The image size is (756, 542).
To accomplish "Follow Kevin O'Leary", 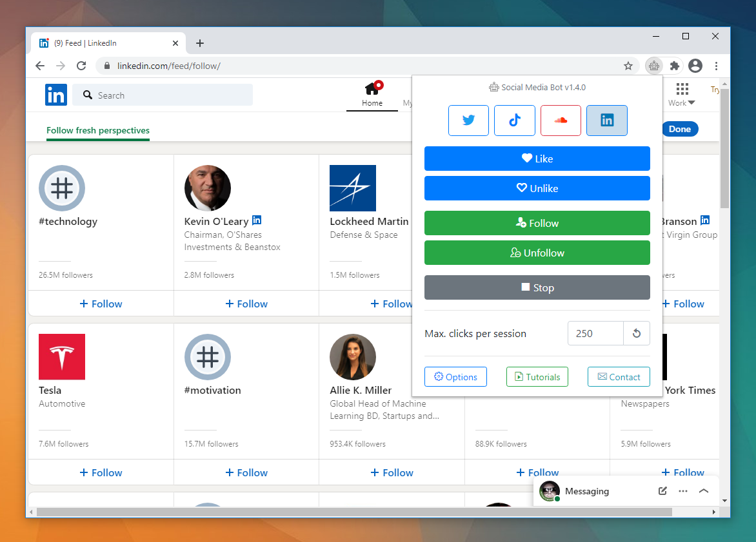I will (x=246, y=304).
